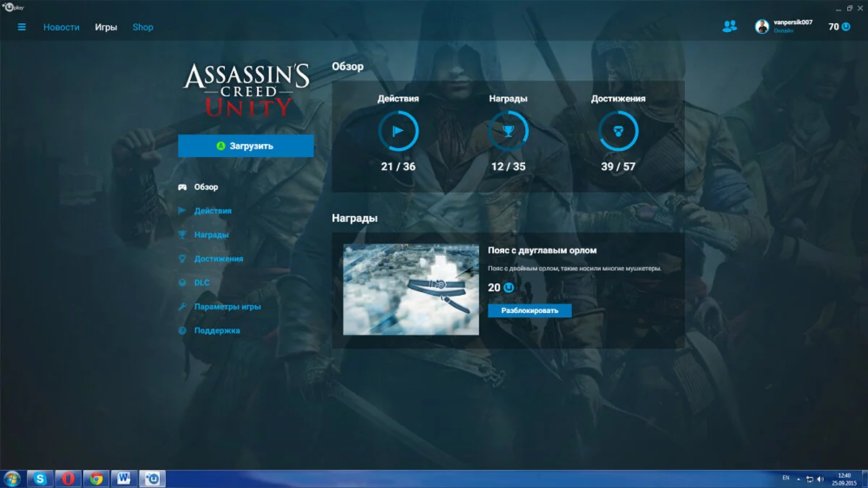Click the Действия heading in overview panel
This screenshot has width=868, height=488.
[398, 98]
